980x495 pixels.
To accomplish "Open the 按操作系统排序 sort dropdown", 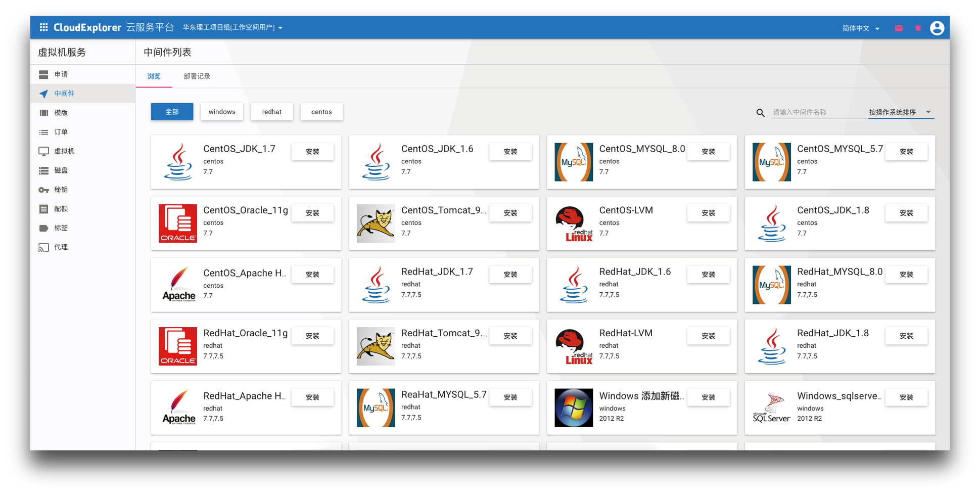I will click(x=900, y=112).
